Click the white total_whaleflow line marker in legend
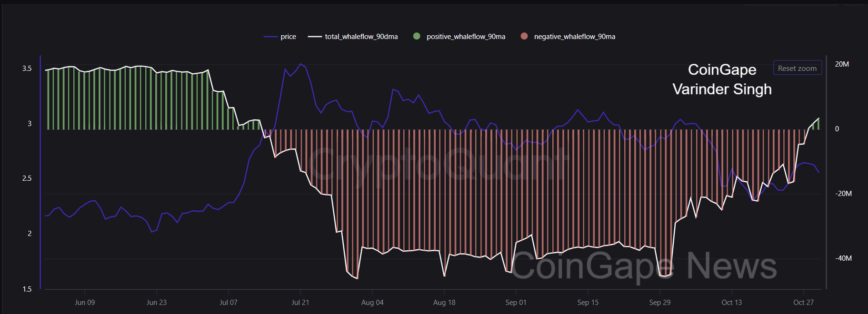The image size is (868, 314). point(315,37)
